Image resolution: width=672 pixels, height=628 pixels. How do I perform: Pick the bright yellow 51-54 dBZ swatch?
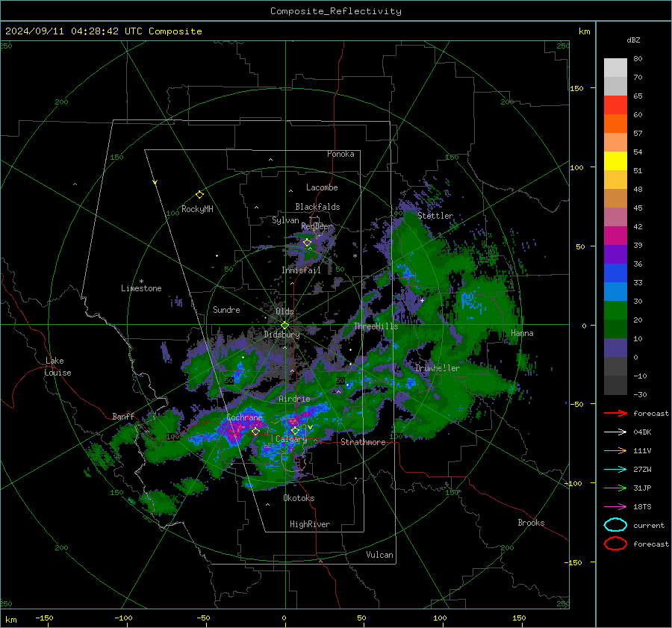615,161
